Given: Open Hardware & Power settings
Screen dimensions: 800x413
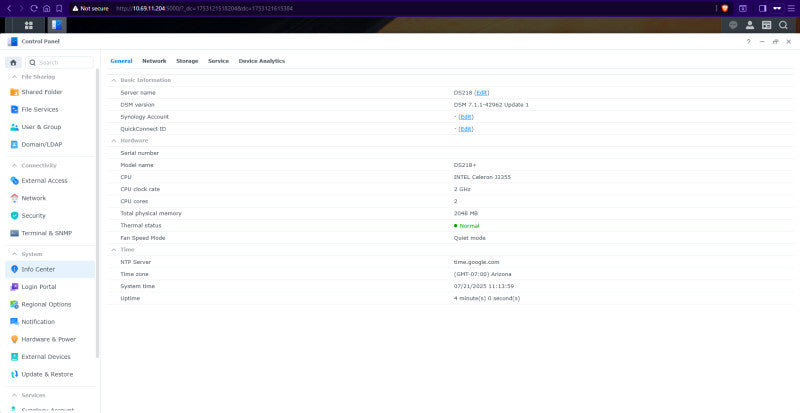Looking at the screenshot, I should point(50,339).
